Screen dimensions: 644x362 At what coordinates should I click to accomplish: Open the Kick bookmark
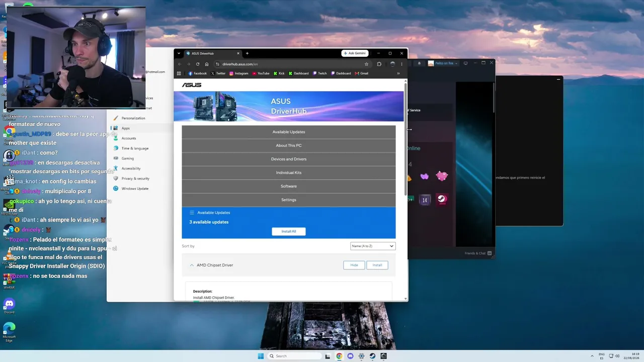[279, 73]
